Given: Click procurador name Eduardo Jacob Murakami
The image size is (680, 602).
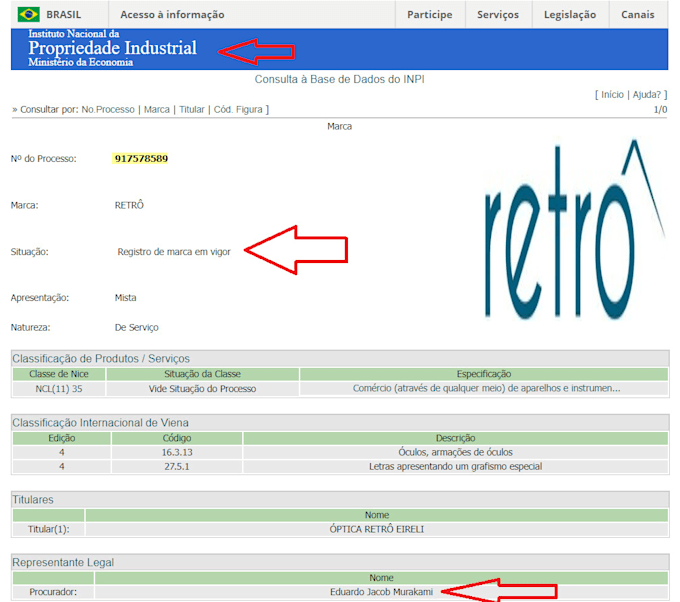Looking at the screenshot, I should (381, 592).
